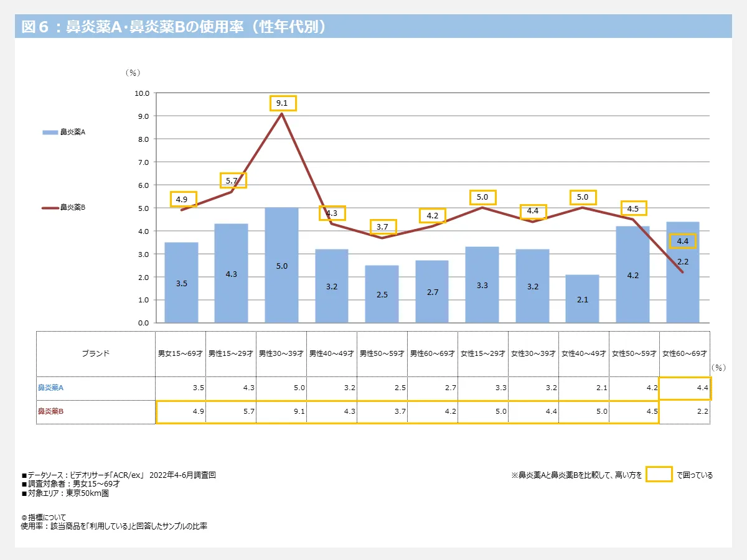Click the 対象エリア：東京50km圏 footnote
The image size is (747, 560).
coord(65,493)
